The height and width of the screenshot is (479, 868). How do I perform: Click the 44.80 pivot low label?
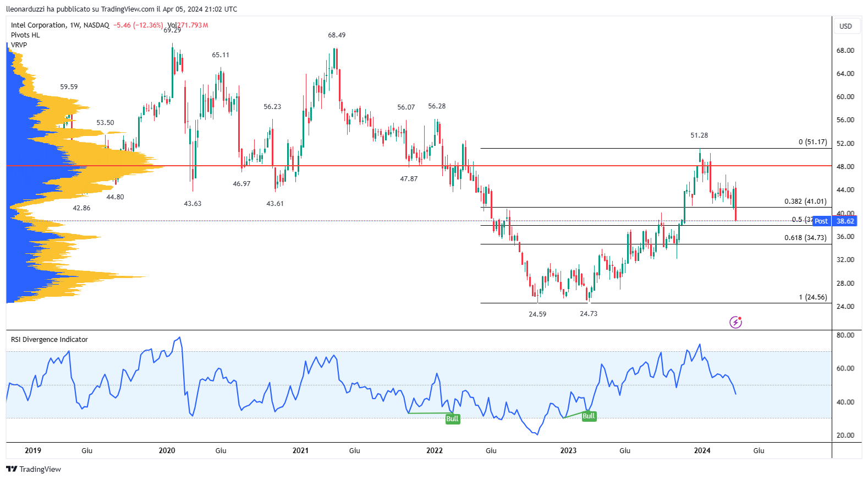[115, 197]
